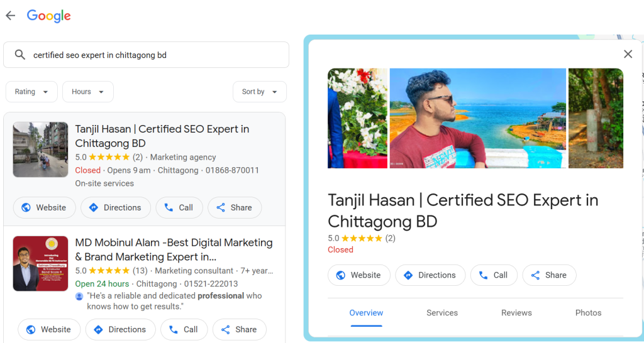Select the Overview tab

(366, 313)
